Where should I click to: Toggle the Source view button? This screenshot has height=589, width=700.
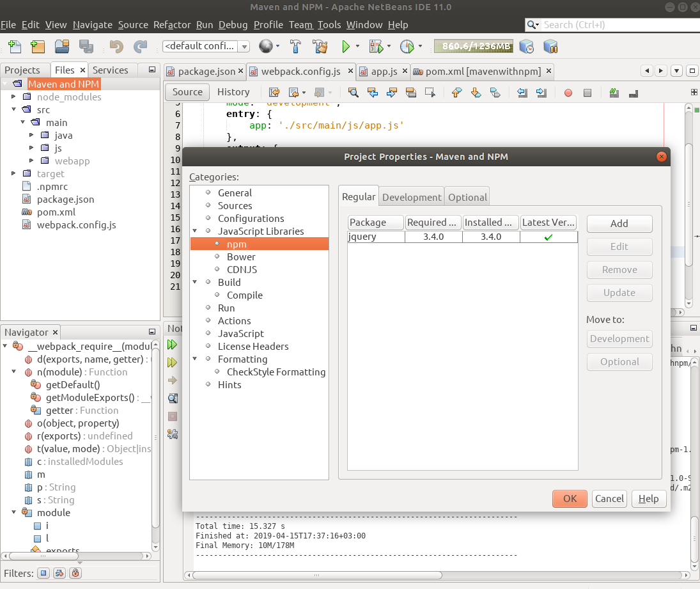point(187,92)
